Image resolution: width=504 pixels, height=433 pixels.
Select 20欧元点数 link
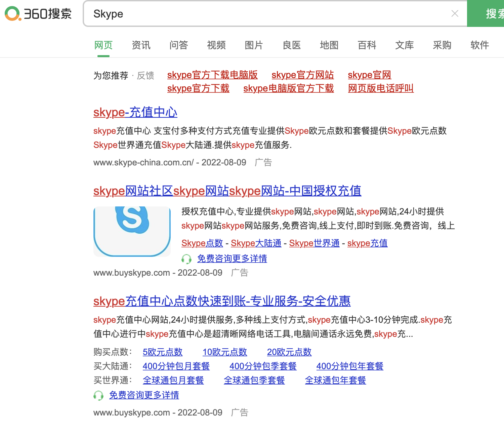289,352
